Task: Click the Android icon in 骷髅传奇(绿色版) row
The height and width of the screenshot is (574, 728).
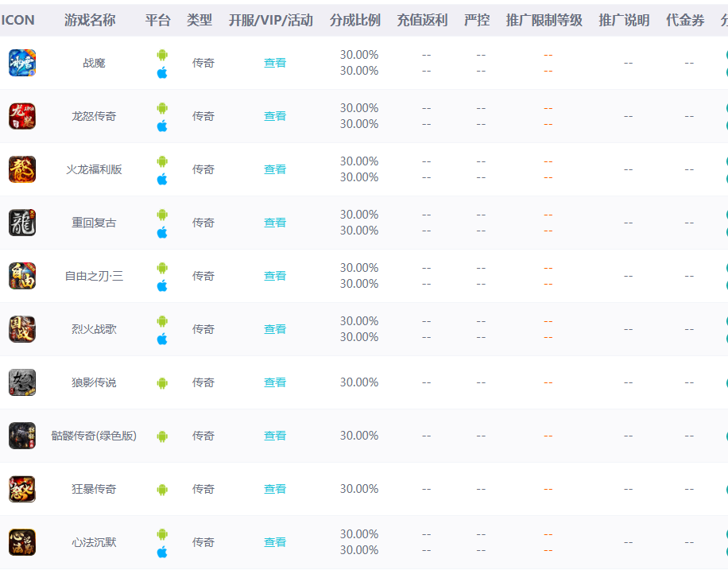Action: point(162,436)
